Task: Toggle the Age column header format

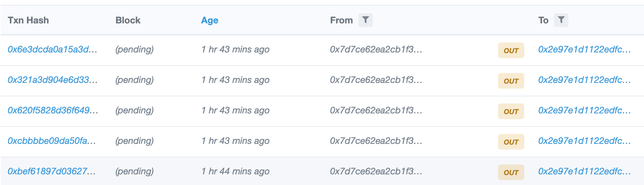Action: pyautogui.click(x=210, y=21)
